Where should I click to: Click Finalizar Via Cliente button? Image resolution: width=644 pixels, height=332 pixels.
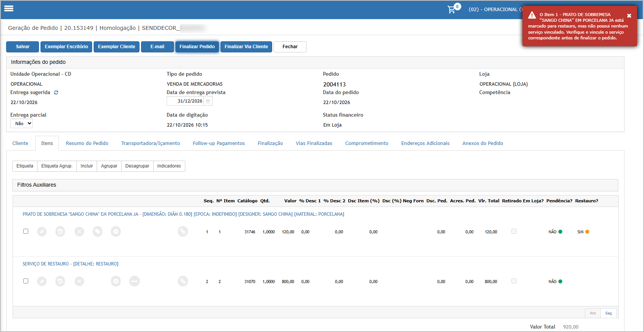(246, 47)
